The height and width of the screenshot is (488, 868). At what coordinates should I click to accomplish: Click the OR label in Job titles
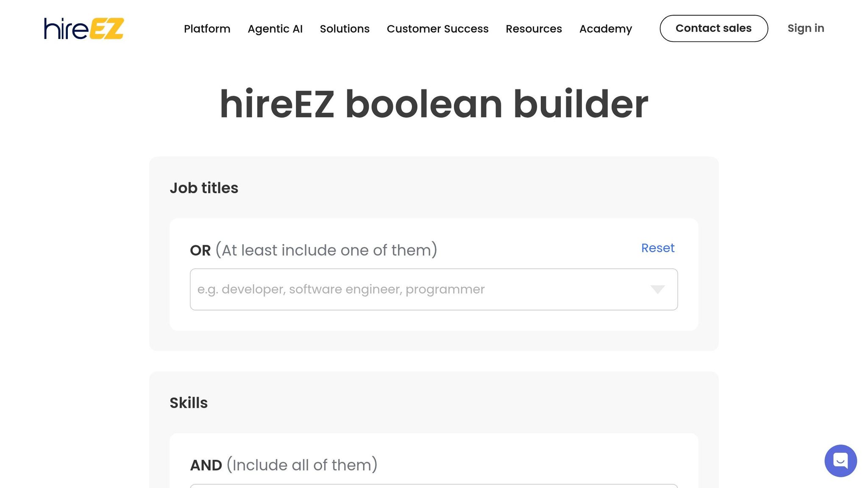[x=200, y=250]
